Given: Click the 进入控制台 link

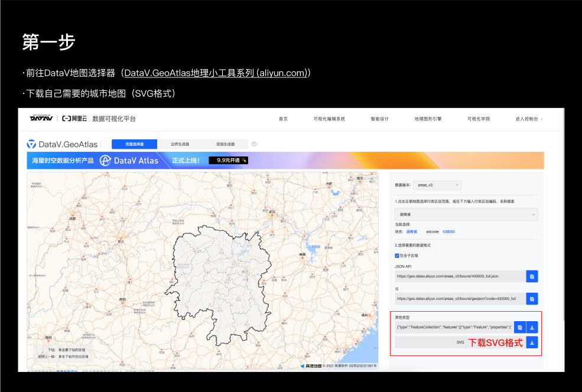Looking at the screenshot, I should point(529,119).
